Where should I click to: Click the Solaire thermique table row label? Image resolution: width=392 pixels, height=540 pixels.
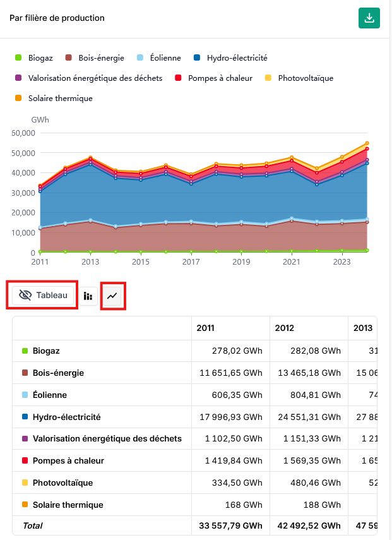click(x=68, y=505)
